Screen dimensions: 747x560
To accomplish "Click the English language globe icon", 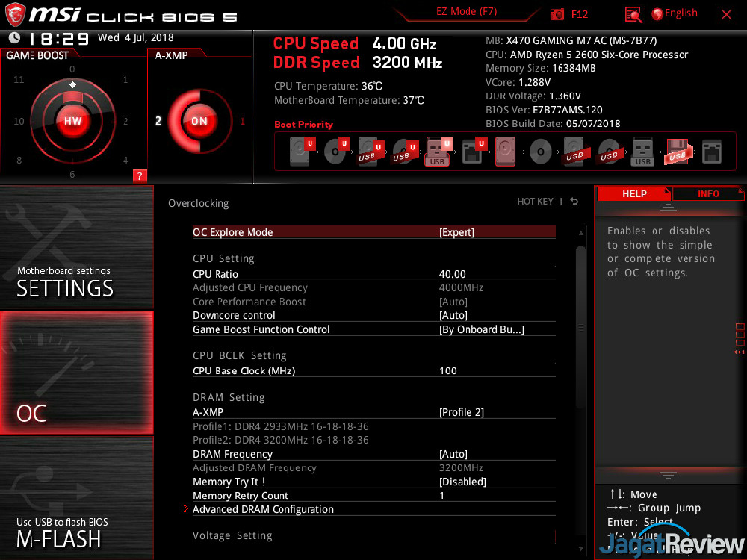I will (x=658, y=14).
